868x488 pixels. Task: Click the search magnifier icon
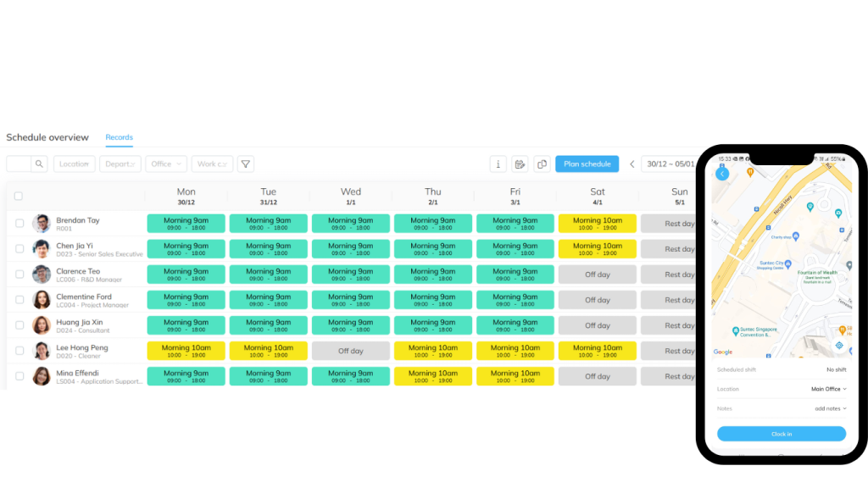(39, 164)
